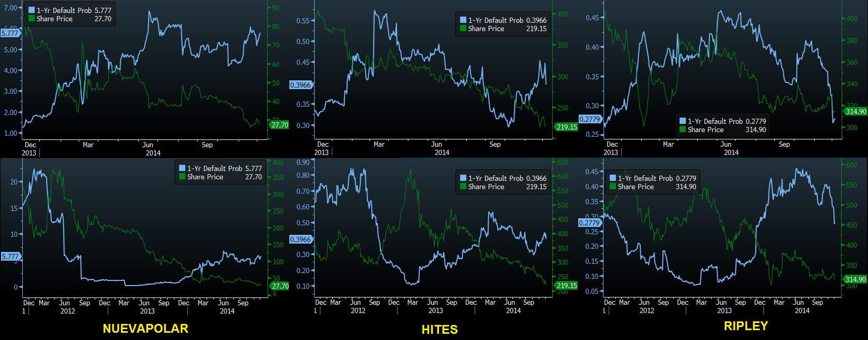The width and height of the screenshot is (868, 340).
Task: Click "1-Yr Default Prob" text in upper NUEVAPOLAR legend
Action: click(x=64, y=10)
